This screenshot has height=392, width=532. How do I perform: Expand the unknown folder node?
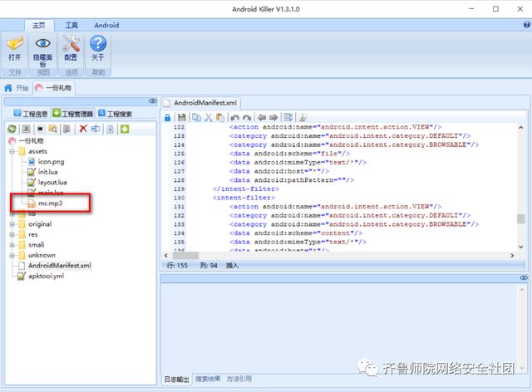12,255
